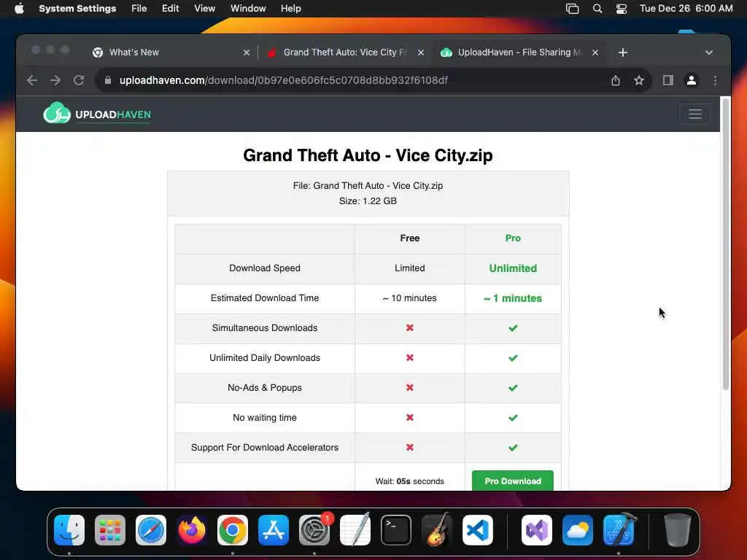
Task: Open the cloud weather app in Dock
Action: tap(578, 530)
